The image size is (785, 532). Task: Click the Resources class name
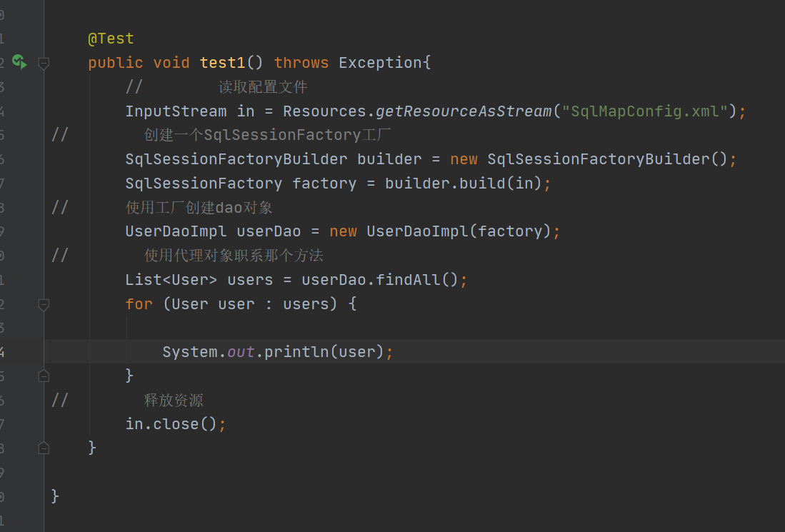tap(324, 111)
